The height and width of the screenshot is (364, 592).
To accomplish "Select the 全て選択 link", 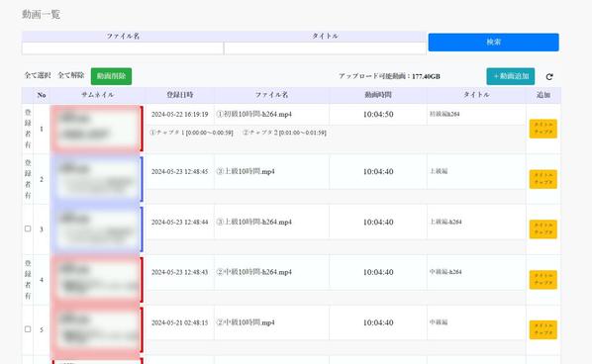I will point(38,75).
